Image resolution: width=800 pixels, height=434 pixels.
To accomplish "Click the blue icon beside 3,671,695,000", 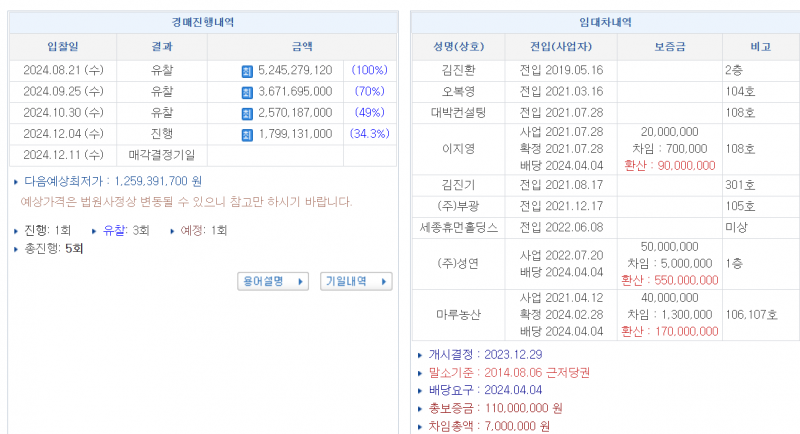I will tap(248, 92).
